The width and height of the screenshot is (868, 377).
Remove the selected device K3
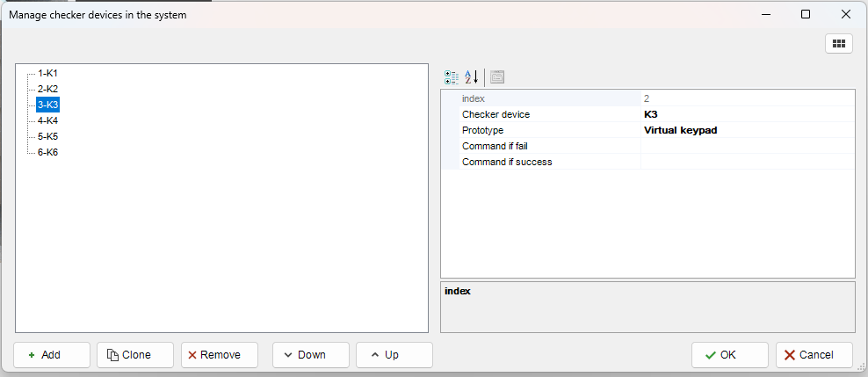tap(220, 355)
